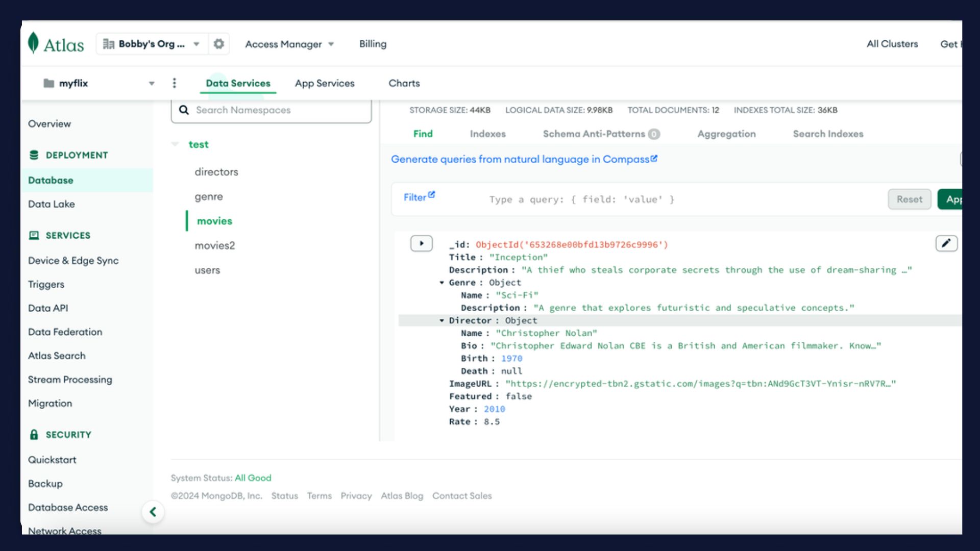This screenshot has width=980, height=551.
Task: Open the Schema Anti-Patterns tab
Action: point(601,134)
